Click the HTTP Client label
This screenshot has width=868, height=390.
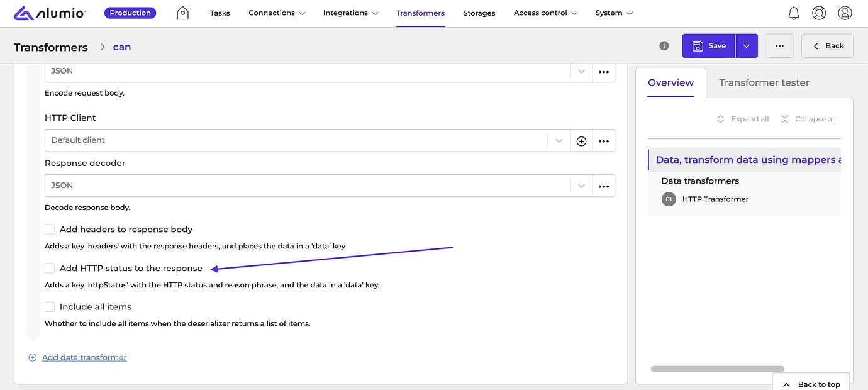pyautogui.click(x=70, y=118)
